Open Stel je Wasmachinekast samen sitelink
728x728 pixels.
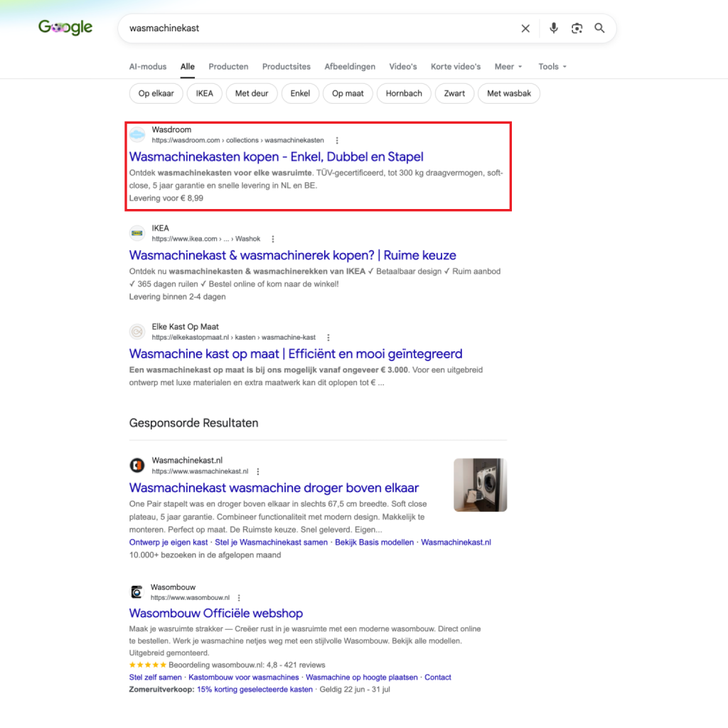click(271, 542)
